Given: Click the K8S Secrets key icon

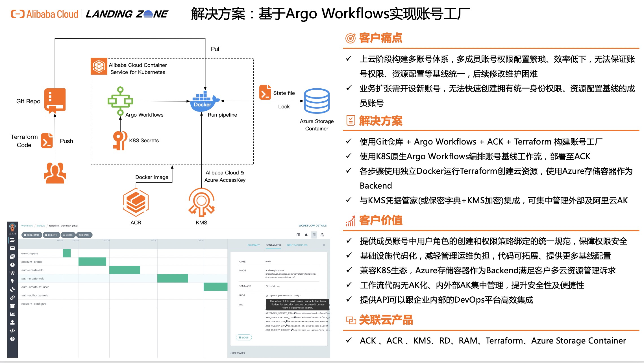Looking at the screenshot, I should pos(120,140).
